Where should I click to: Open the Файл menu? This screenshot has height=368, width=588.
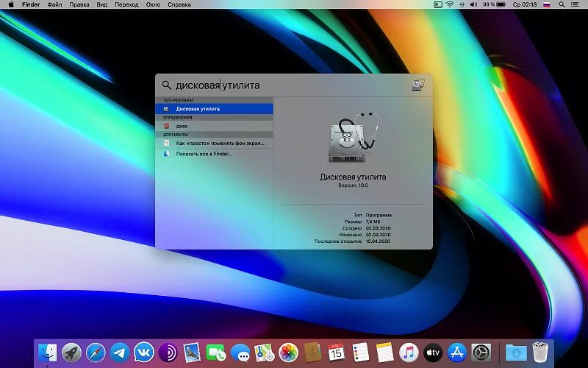point(54,4)
